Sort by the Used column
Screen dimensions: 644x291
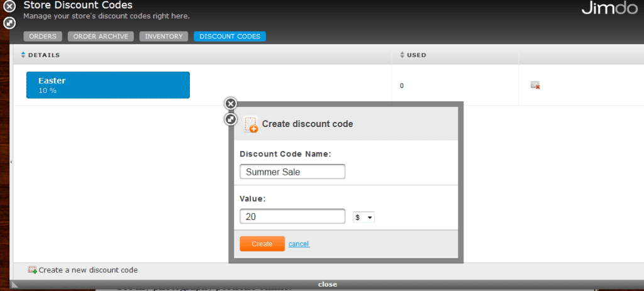[413, 55]
